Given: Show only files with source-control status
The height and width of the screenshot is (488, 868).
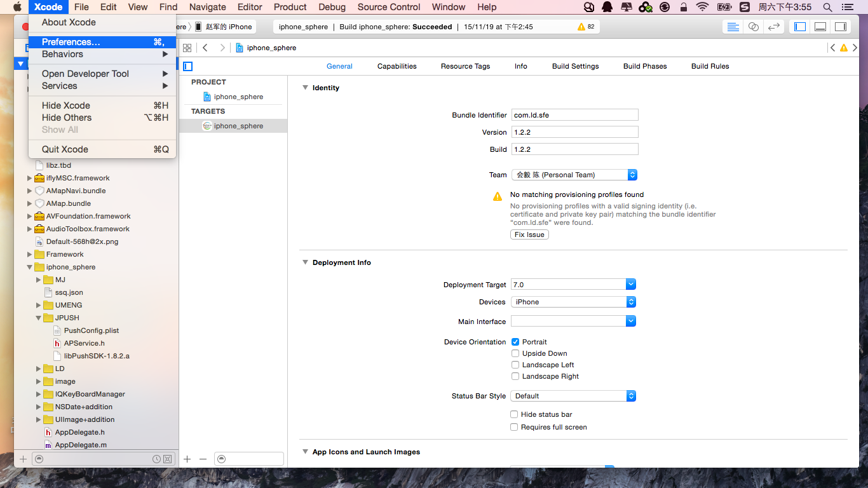Looking at the screenshot, I should [x=168, y=459].
